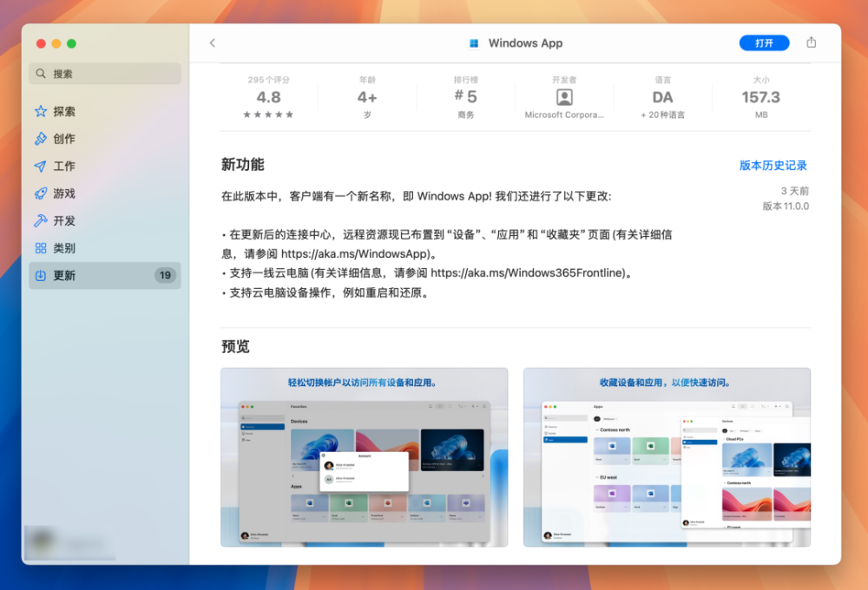Click the + 20 种语言 text
The width and height of the screenshot is (868, 590).
(662, 115)
